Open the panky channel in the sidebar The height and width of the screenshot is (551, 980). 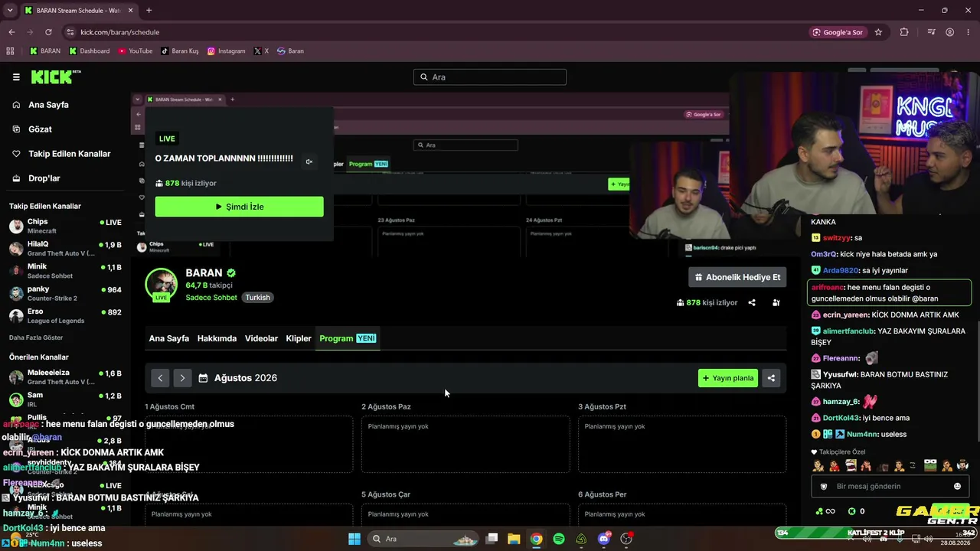[x=65, y=294]
